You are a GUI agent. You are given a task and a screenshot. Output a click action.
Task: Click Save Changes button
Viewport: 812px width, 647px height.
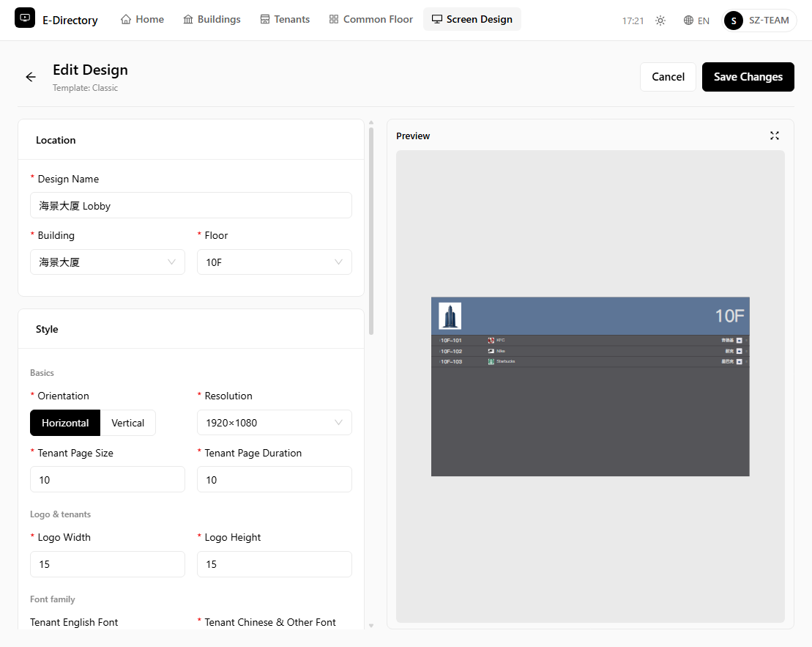(748, 77)
